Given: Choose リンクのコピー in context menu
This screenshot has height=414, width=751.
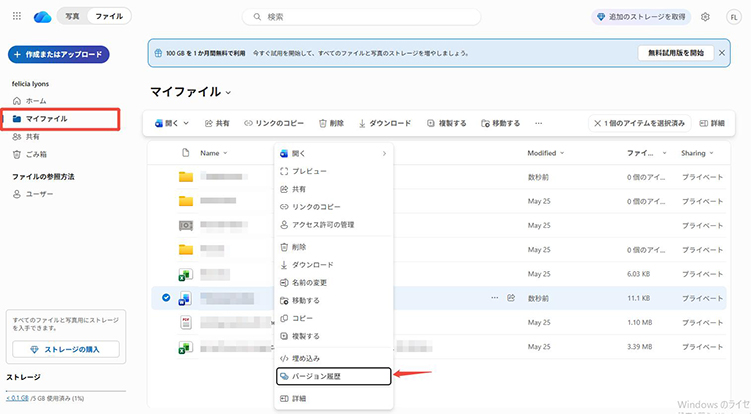Looking at the screenshot, I should click(334, 207).
